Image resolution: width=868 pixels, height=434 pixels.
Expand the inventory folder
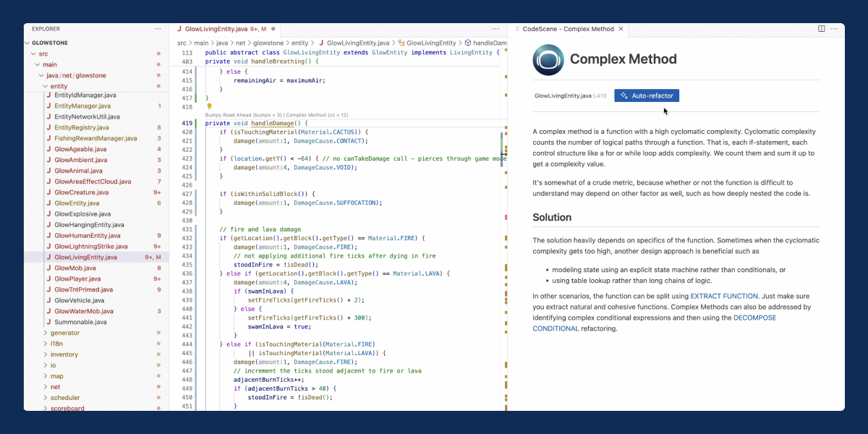coord(46,354)
